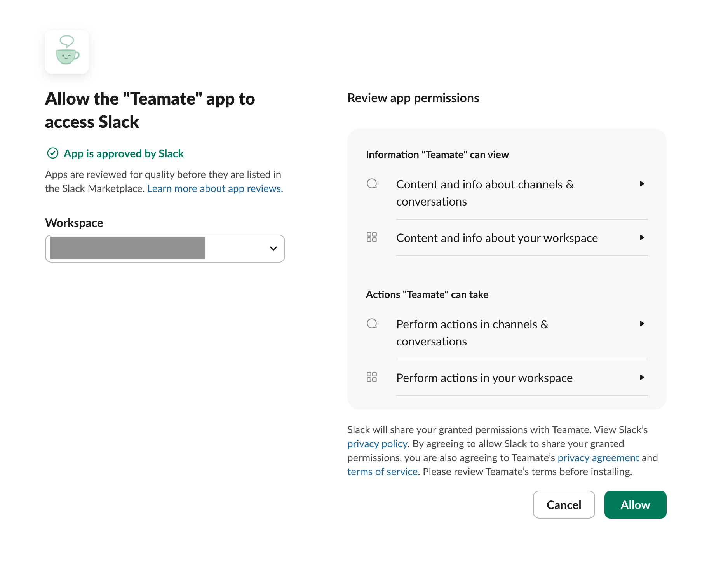
Task: Expand Perform actions in your workspace
Action: 642,377
